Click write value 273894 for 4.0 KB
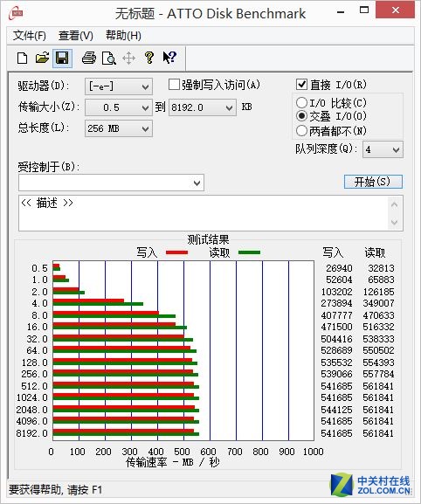Viewport: 421px width, 504px height. 336,303
